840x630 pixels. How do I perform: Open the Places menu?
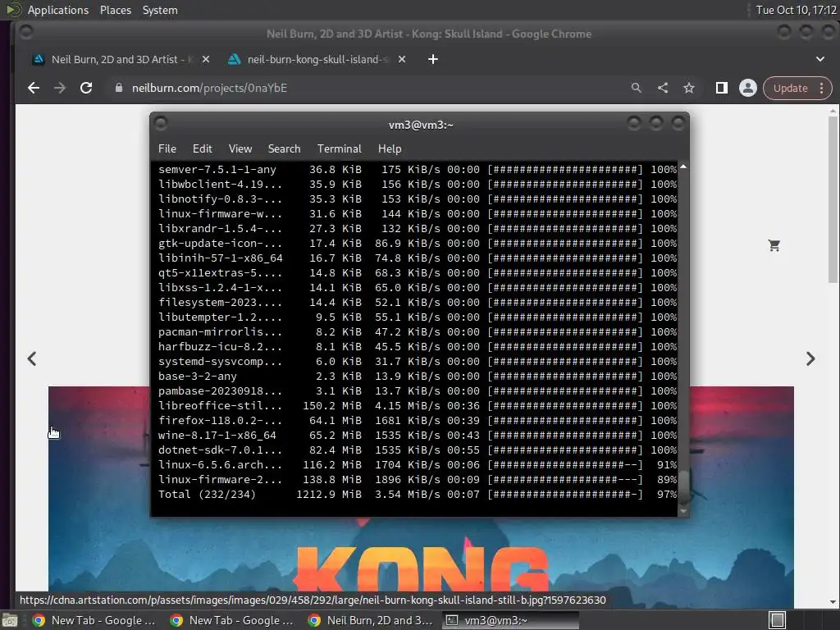coord(115,10)
